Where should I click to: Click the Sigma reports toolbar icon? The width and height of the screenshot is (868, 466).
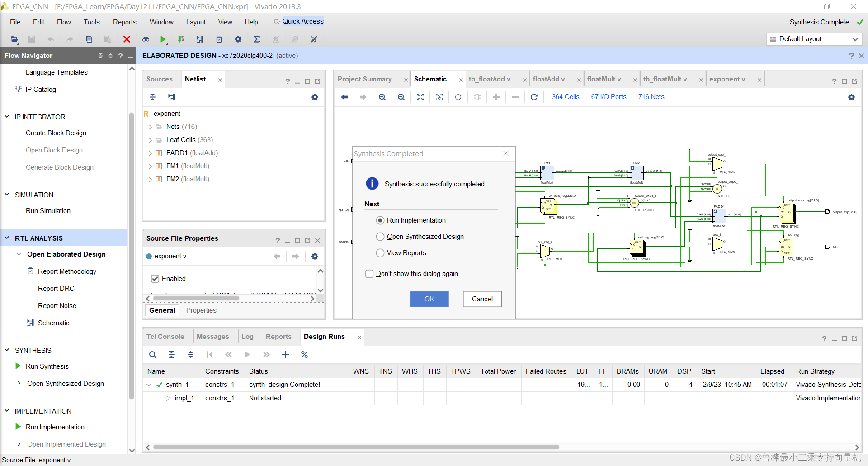tap(257, 39)
